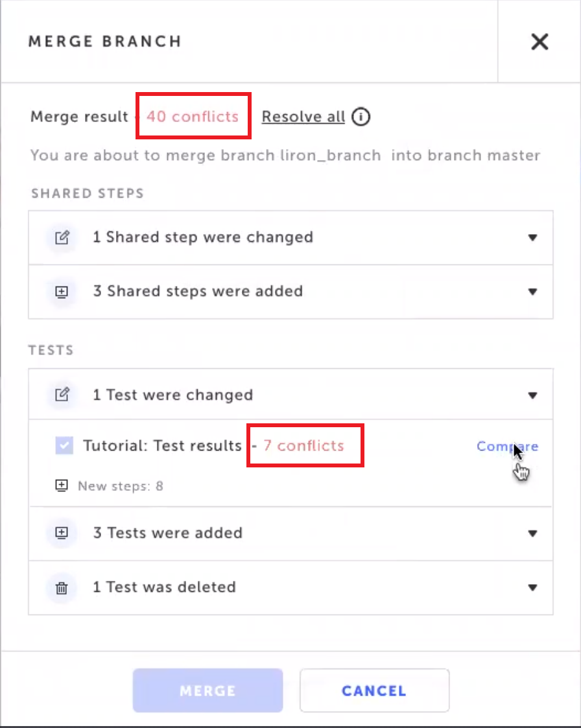The image size is (581, 728).
Task: Expand the 1 Shared step were changed row
Action: pyautogui.click(x=532, y=237)
